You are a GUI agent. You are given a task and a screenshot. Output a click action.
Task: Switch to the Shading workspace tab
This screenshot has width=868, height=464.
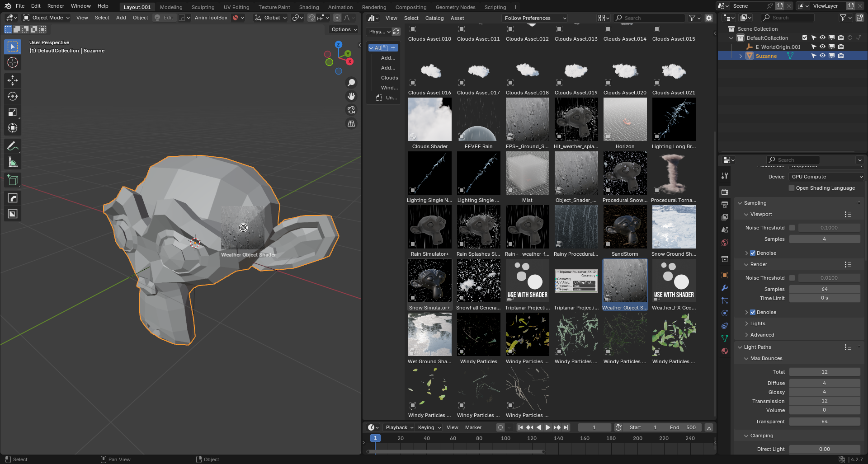pos(309,7)
